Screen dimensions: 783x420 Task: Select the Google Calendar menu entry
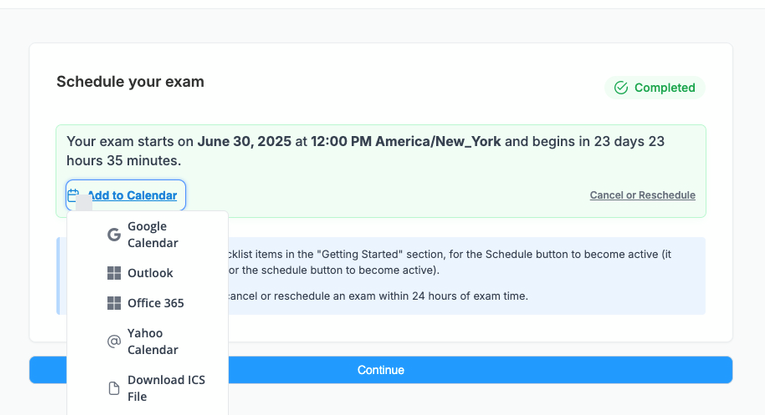[152, 234]
